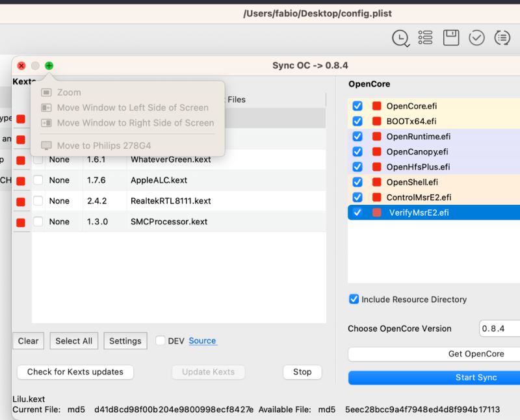Viewport: 520px width, 420px height.
Task: Disable Include Resource Directory checkbox
Action: [354, 299]
